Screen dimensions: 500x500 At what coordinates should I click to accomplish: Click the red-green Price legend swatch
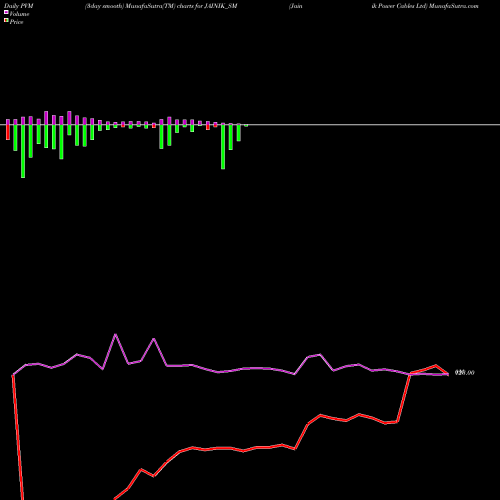[6, 21]
